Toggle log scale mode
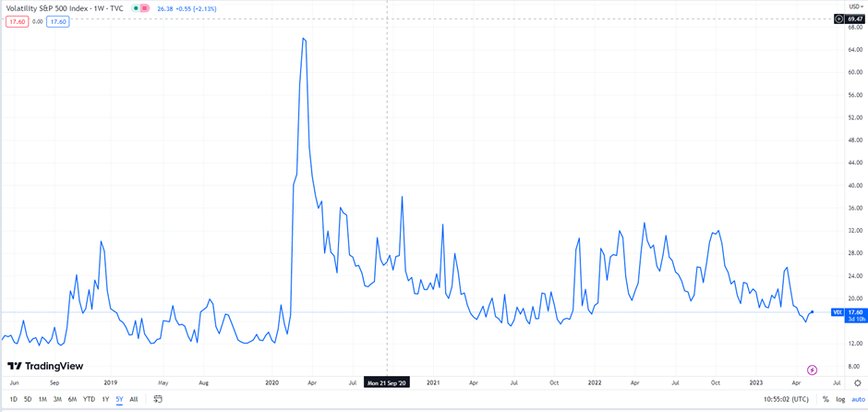868x412 pixels. click(x=840, y=399)
